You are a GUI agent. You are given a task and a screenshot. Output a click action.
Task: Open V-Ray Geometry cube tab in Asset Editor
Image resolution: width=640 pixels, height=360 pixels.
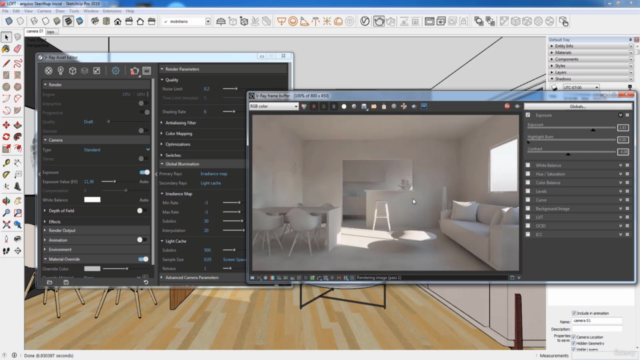pyautogui.click(x=72, y=71)
